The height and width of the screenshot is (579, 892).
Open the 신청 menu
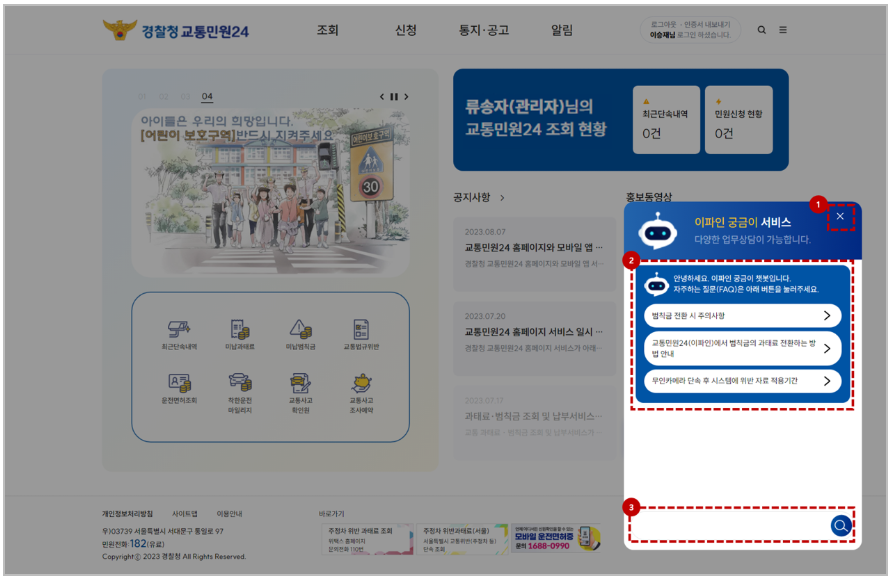click(x=406, y=30)
